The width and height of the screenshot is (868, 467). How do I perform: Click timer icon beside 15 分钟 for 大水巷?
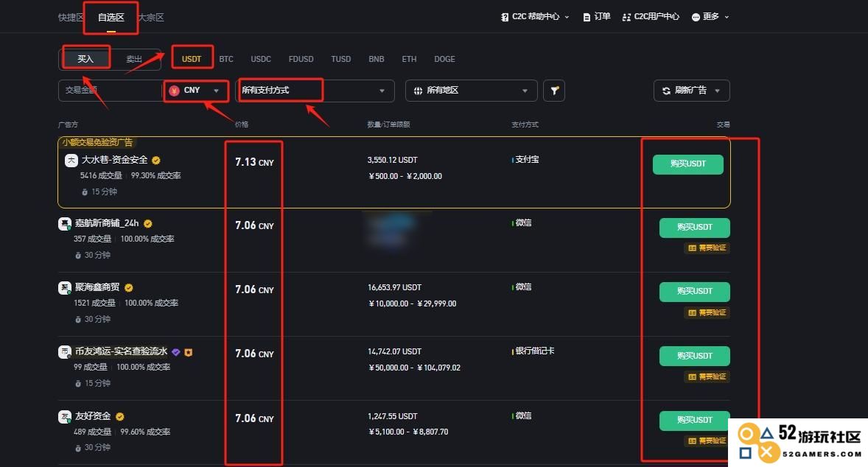(x=85, y=192)
